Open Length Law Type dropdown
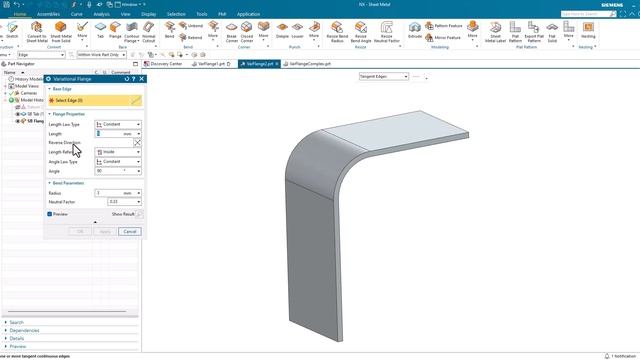The height and width of the screenshot is (360, 640). coord(118,124)
